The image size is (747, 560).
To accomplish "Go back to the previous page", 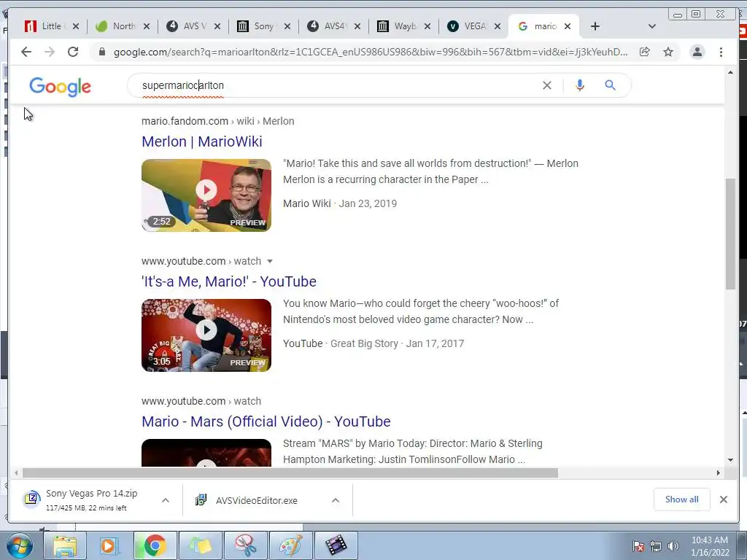I will [26, 52].
